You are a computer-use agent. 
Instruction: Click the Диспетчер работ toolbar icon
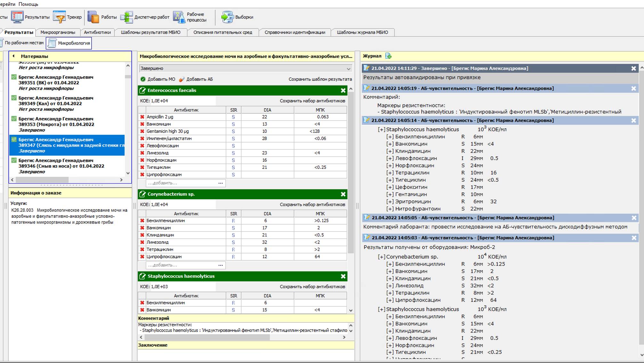click(126, 17)
